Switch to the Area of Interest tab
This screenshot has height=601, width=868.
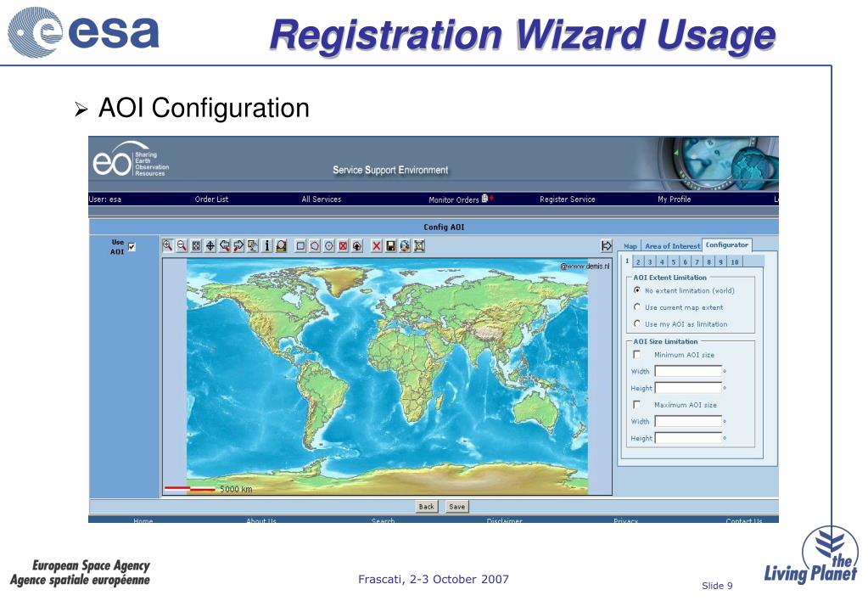pos(672,246)
